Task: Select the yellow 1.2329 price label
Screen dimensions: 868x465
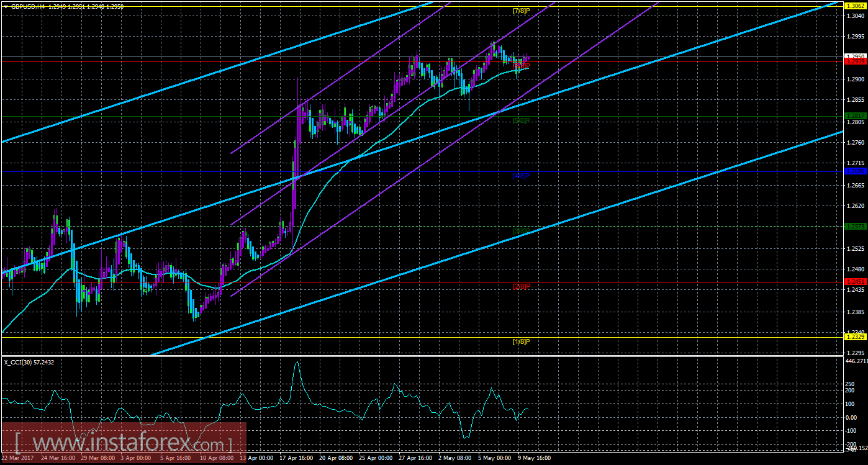Action: (854, 336)
